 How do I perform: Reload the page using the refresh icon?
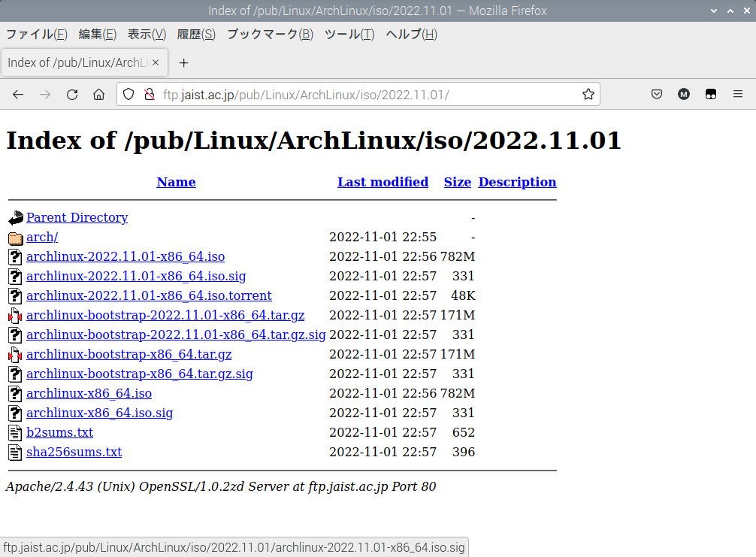(x=72, y=94)
